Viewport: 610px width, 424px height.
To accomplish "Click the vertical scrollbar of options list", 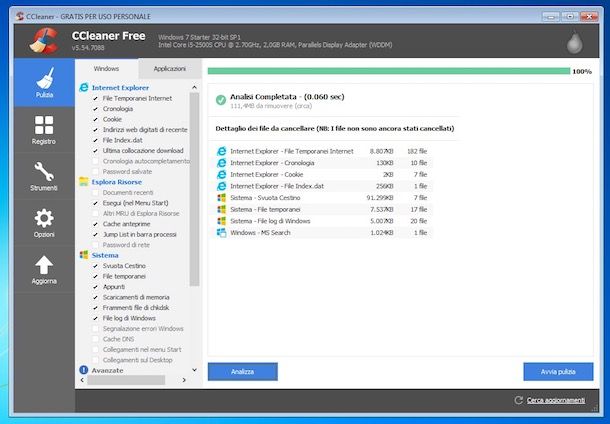I will click(194, 189).
